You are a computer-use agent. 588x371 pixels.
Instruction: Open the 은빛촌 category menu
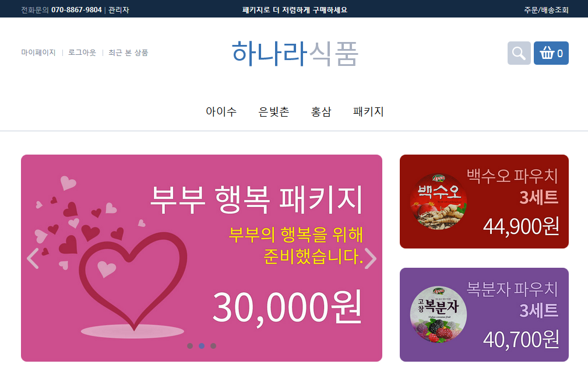(274, 111)
